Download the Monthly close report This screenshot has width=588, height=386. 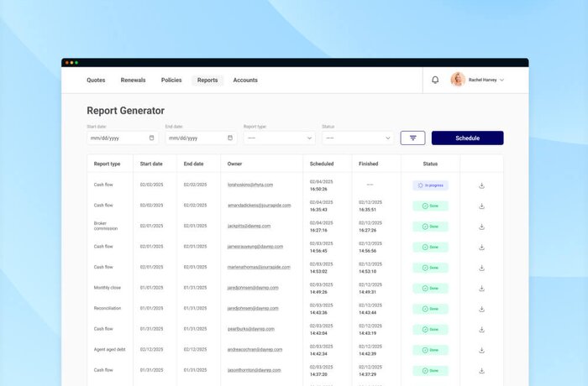point(481,288)
